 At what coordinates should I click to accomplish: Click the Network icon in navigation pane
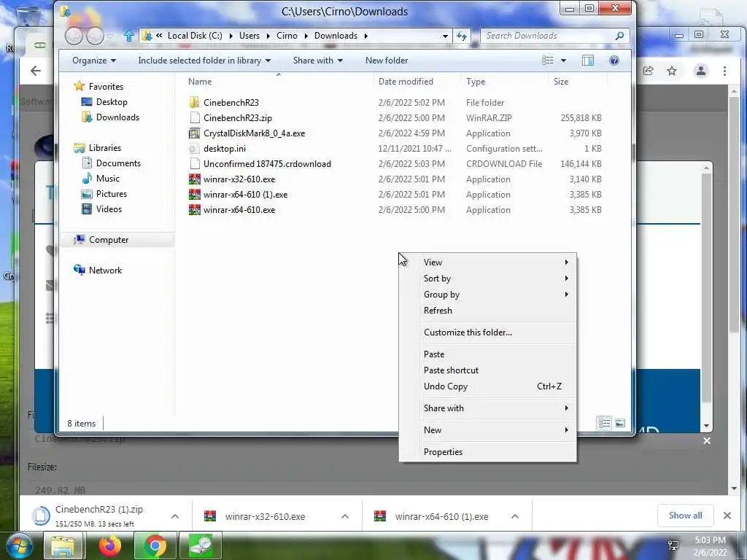79,270
